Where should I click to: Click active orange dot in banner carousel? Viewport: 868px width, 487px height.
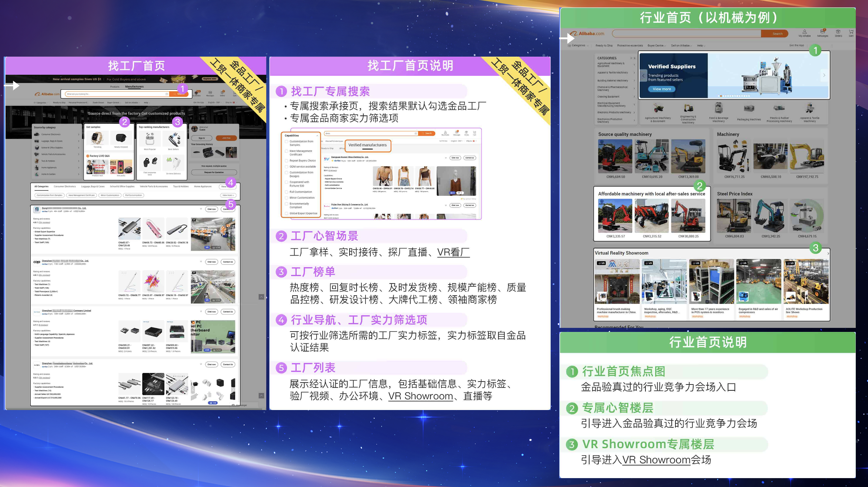pyautogui.click(x=721, y=96)
